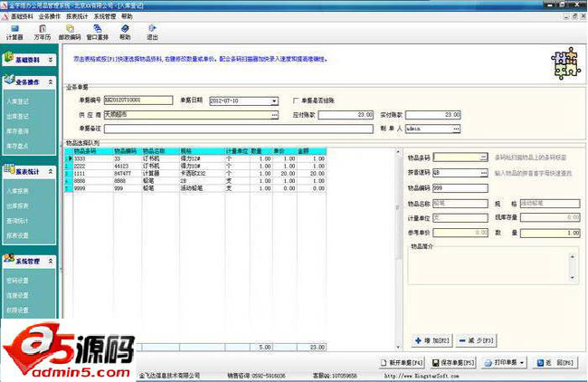Image resolution: width=588 pixels, height=382 pixels.
Task: Open the 系统管理 menu in menu bar
Action: 105,16
